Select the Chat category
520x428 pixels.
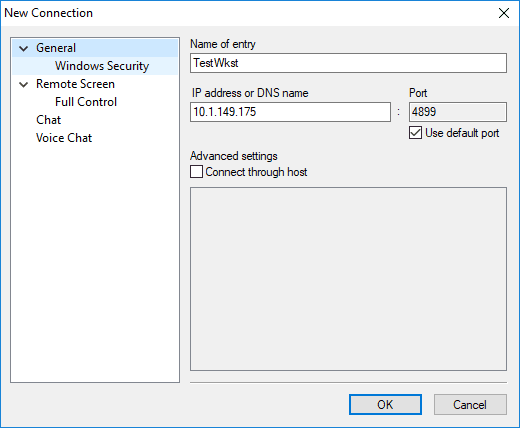[x=49, y=120]
